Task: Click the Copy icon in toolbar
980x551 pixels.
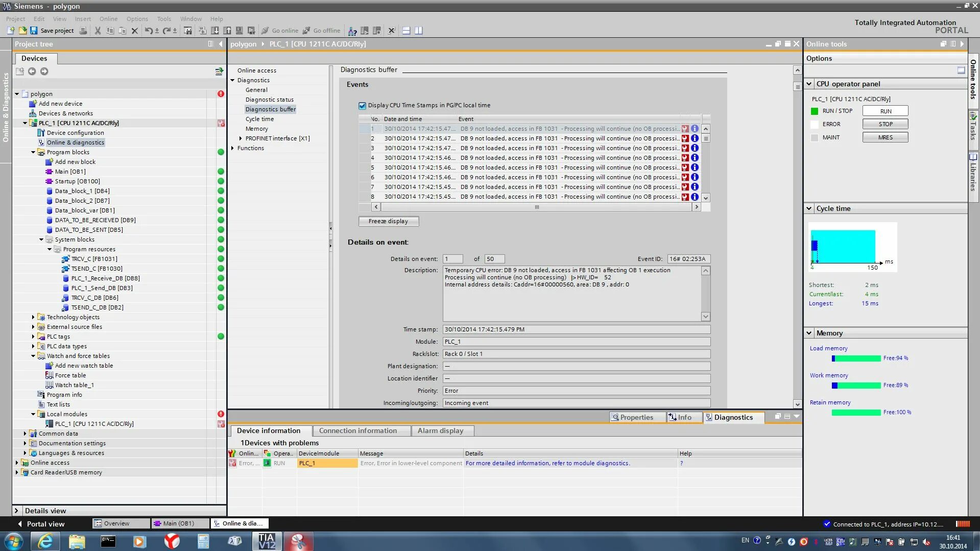Action: click(x=110, y=31)
